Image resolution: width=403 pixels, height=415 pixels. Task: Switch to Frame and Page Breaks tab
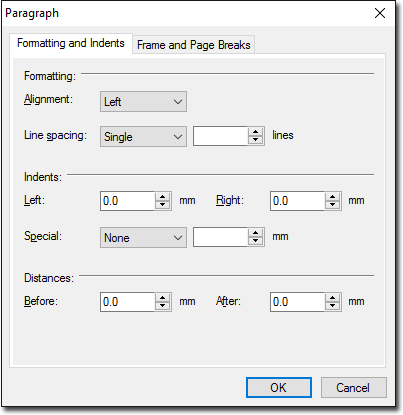point(194,45)
